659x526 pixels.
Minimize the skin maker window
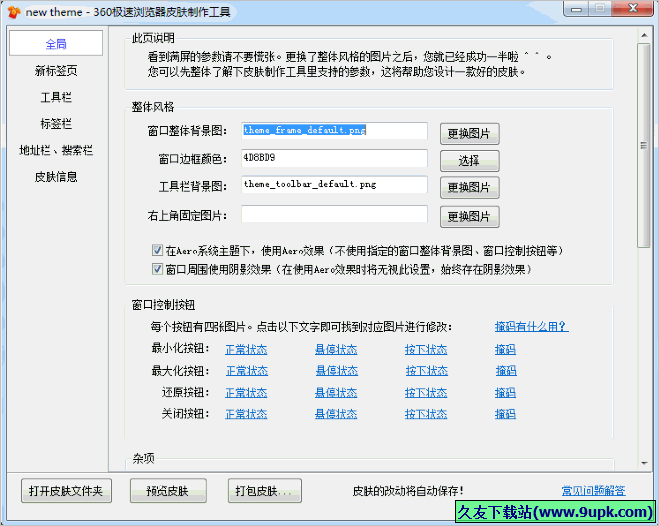pyautogui.click(x=576, y=9)
